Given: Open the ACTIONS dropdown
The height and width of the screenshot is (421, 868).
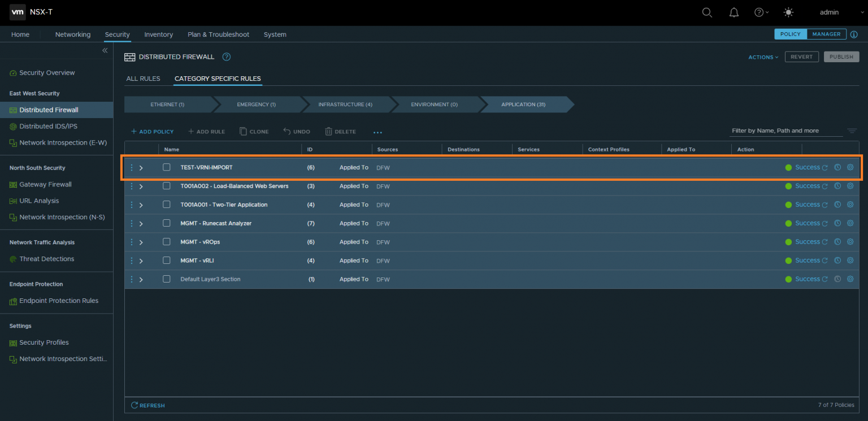Looking at the screenshot, I should coord(762,57).
